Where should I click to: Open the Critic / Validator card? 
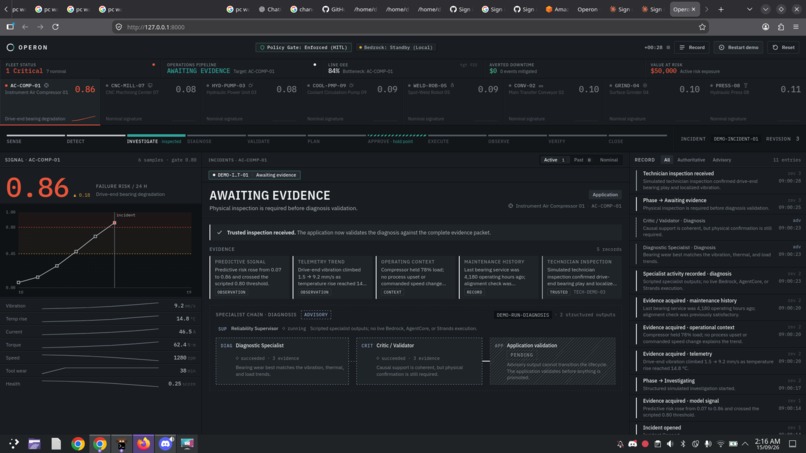[419, 361]
